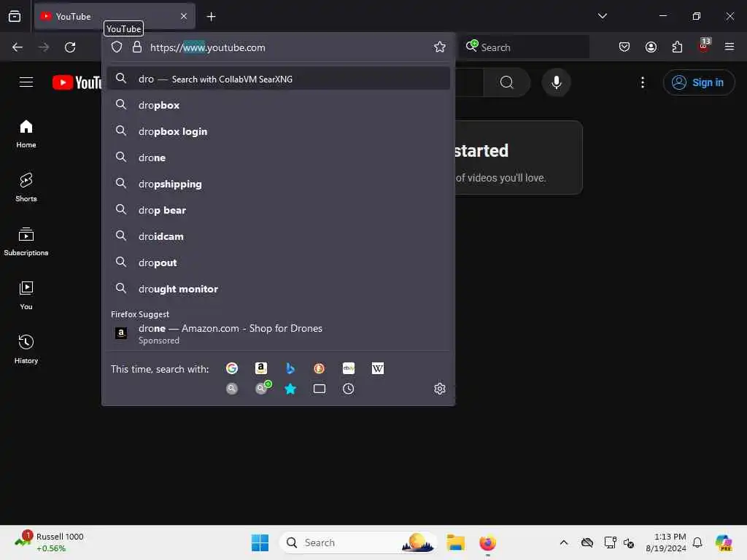Go back to the previous page

pyautogui.click(x=18, y=47)
